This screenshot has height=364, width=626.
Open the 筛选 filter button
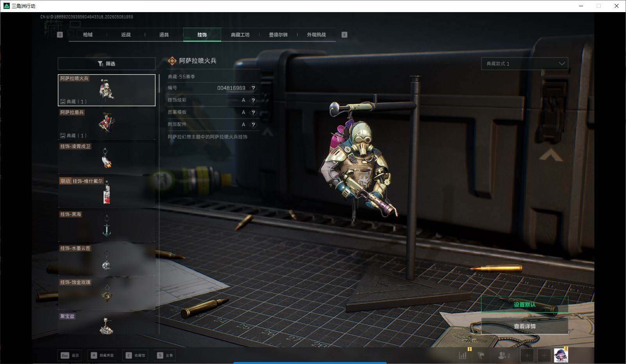point(107,64)
